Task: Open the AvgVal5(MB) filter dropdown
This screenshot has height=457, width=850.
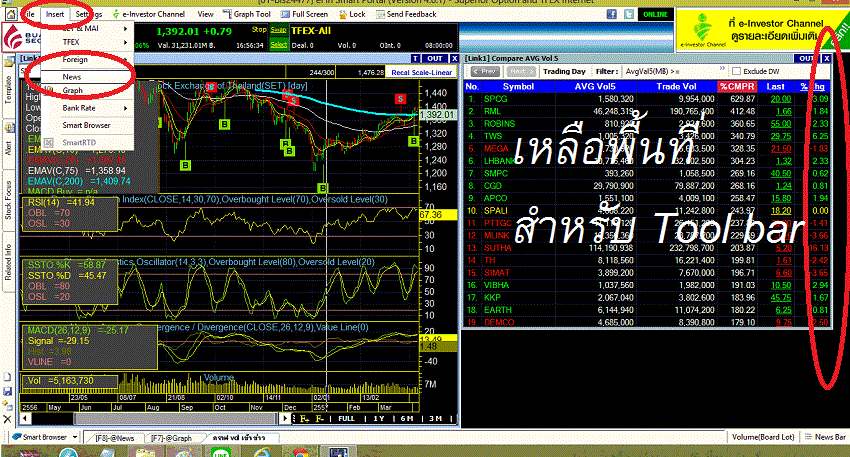Action: pyautogui.click(x=652, y=72)
